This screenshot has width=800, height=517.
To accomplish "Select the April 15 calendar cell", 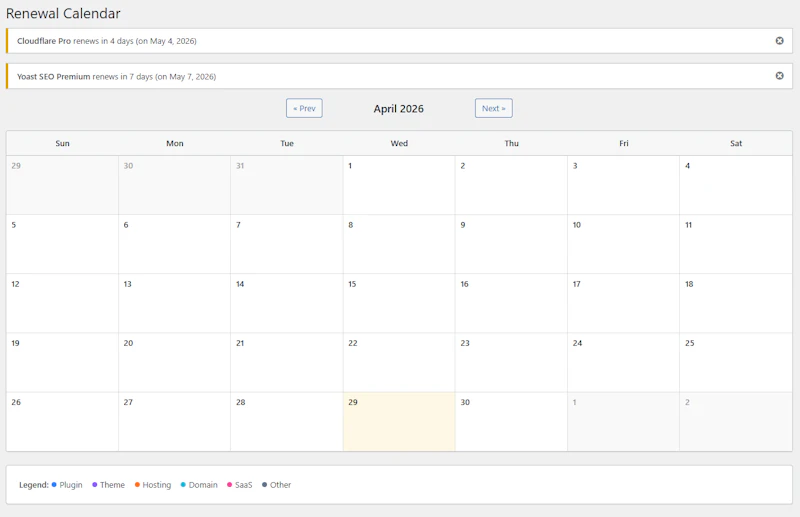I will [x=399, y=303].
